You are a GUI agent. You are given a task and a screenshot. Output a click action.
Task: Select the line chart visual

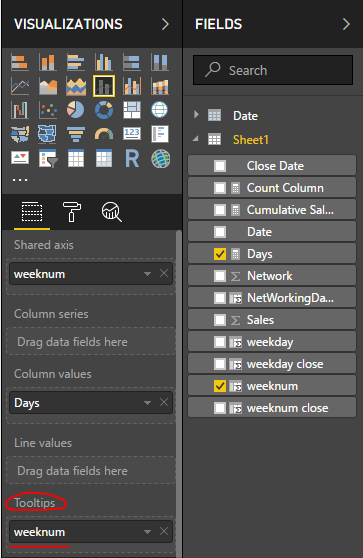click(x=20, y=86)
